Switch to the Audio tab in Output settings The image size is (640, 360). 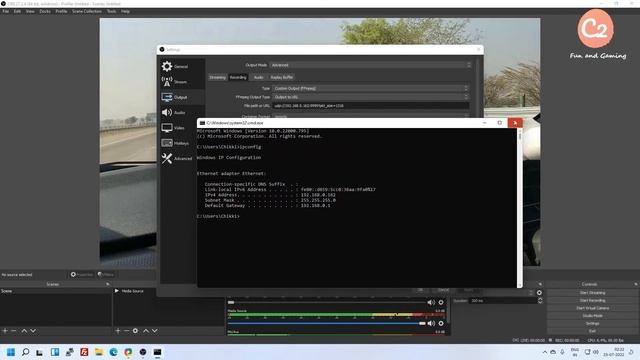pyautogui.click(x=258, y=77)
